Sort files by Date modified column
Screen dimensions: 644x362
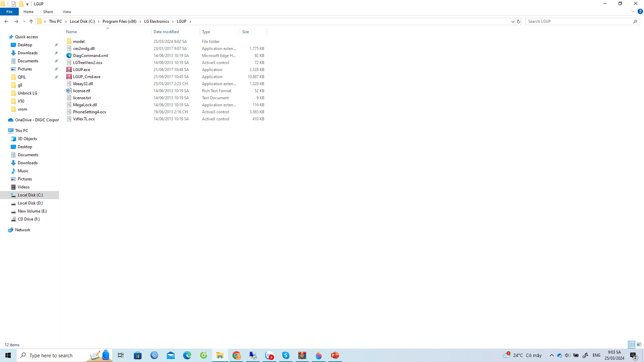pyautogui.click(x=166, y=32)
